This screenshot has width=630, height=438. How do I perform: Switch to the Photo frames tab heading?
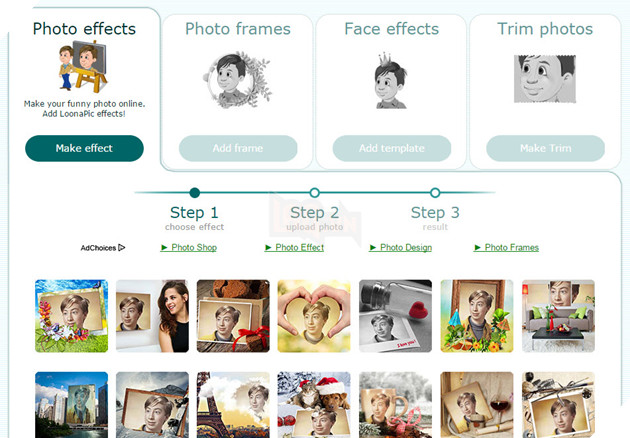[x=238, y=29]
